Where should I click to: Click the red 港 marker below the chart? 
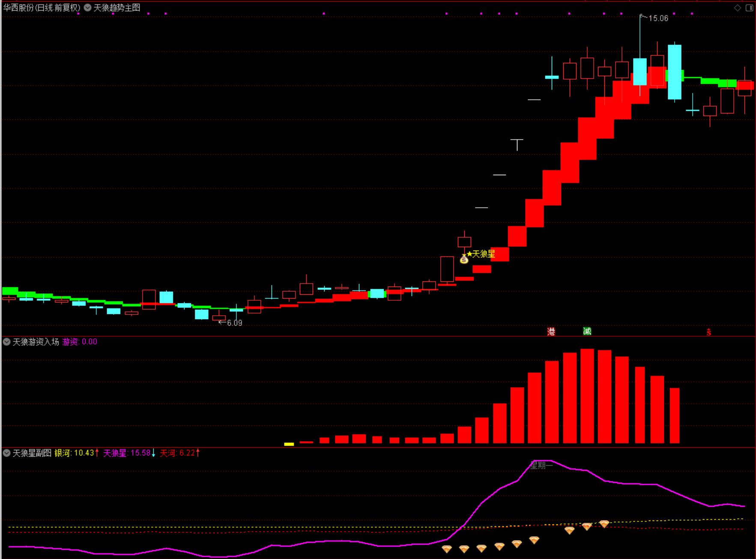tap(551, 331)
